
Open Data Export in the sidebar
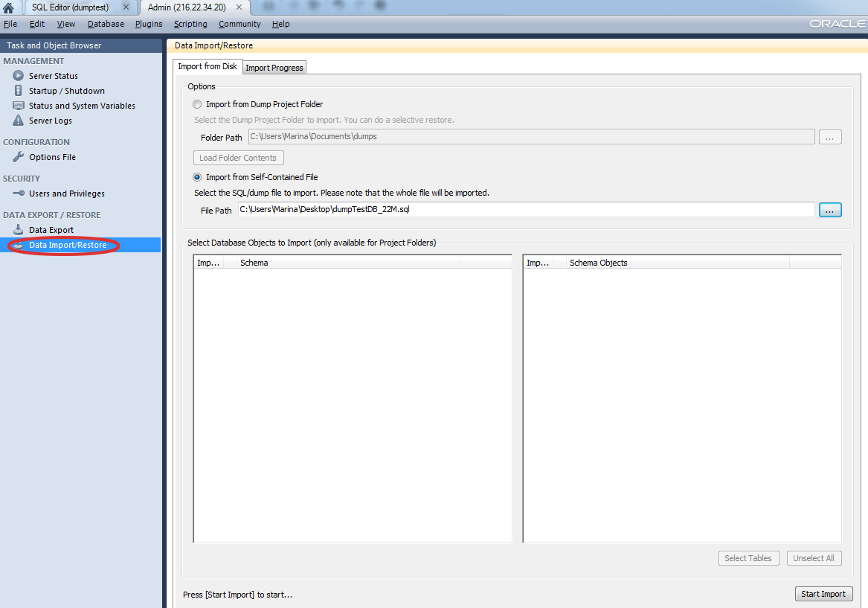tap(51, 230)
